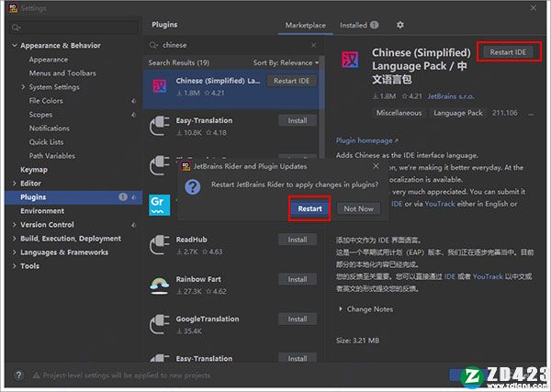
Task: Expand the Tools section
Action: pos(15,266)
